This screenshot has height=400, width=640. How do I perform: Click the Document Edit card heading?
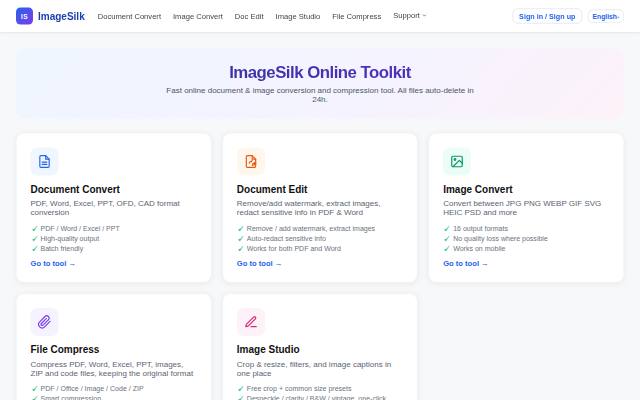click(272, 189)
